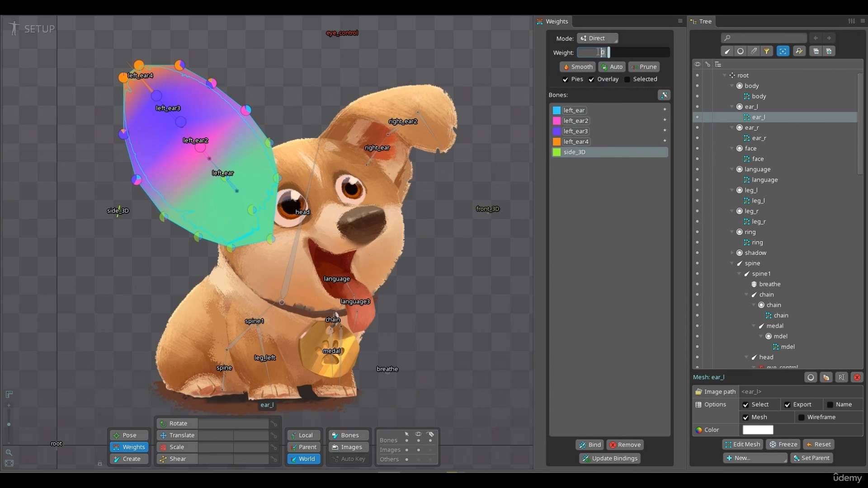Screen dimensions: 868x488
Task: Collapse the spine bone node
Action: pyautogui.click(x=732, y=263)
